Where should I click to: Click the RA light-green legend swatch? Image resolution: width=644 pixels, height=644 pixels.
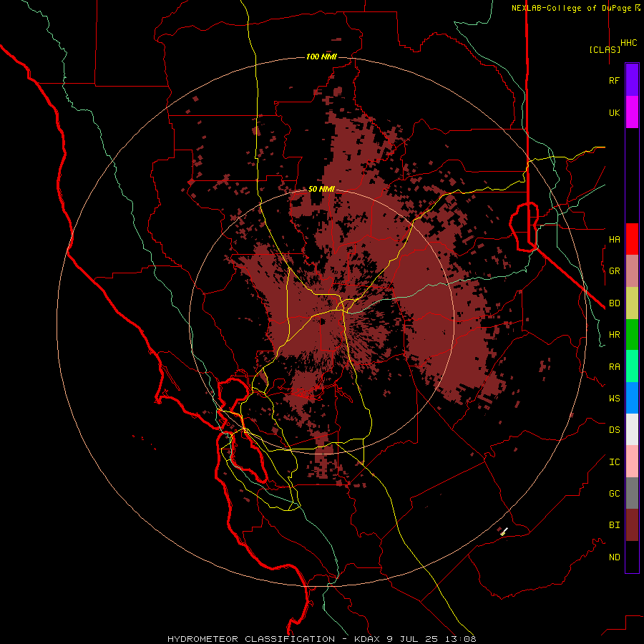pos(632,366)
